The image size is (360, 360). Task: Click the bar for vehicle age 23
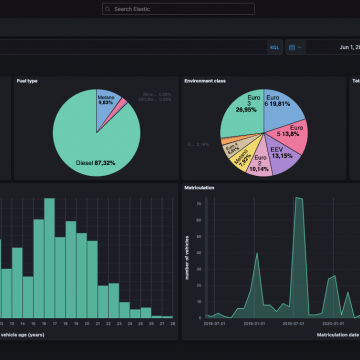coord(125,310)
